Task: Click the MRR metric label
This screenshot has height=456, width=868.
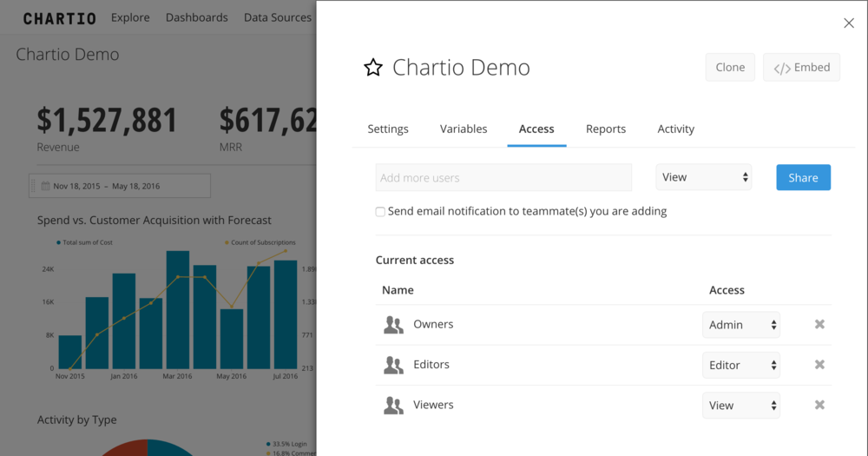Action: tap(231, 148)
